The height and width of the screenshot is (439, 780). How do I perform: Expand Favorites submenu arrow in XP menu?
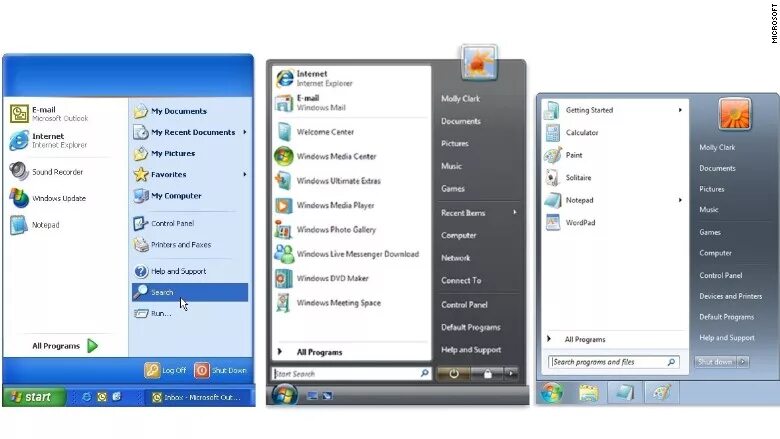pos(245,175)
